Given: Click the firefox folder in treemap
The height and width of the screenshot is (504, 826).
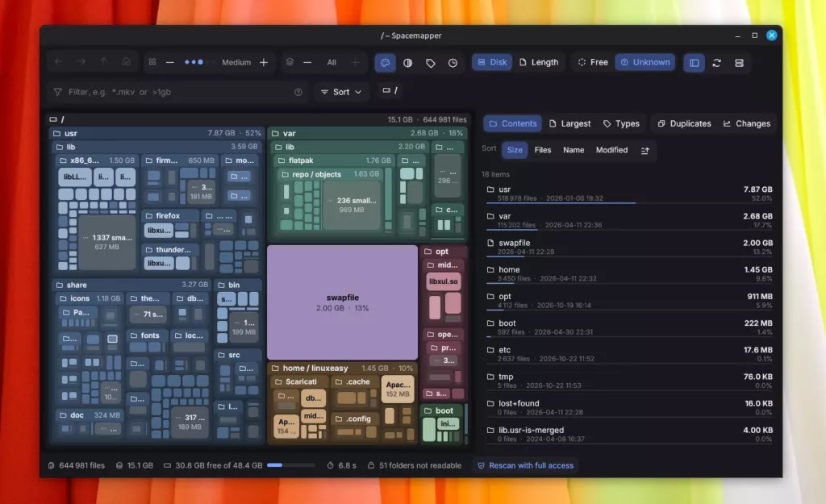Looking at the screenshot, I should point(170,215).
